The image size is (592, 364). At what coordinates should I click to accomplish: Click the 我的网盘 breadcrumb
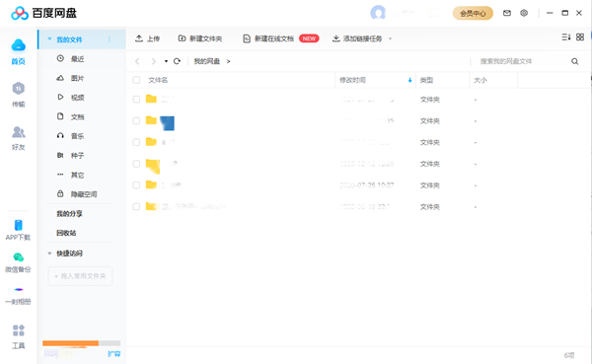point(207,61)
